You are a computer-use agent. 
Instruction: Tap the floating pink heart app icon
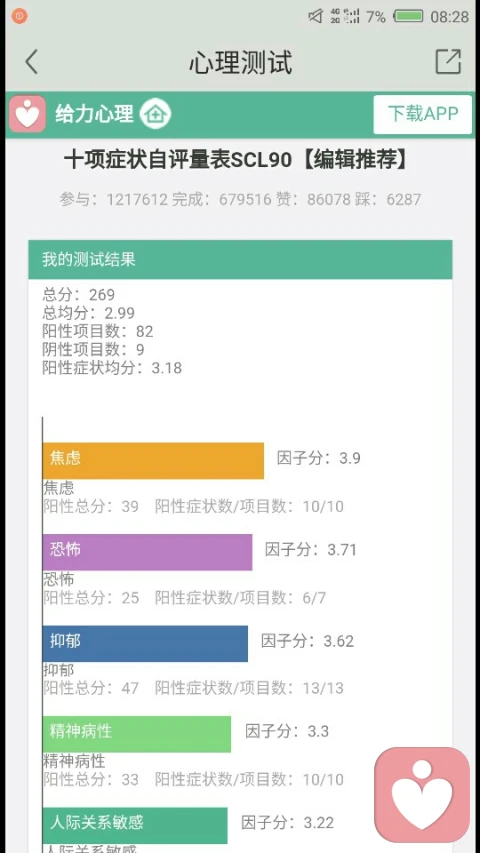pyautogui.click(x=422, y=794)
